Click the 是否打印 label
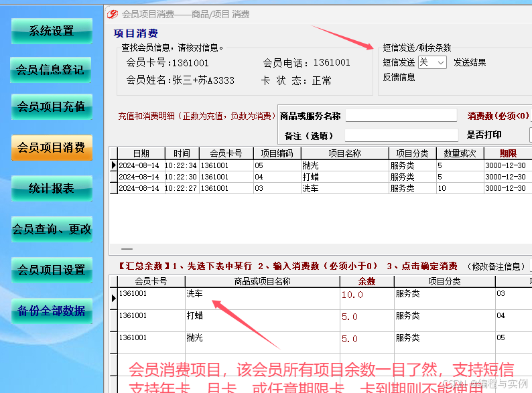This screenshot has width=532, height=393. click(x=484, y=135)
